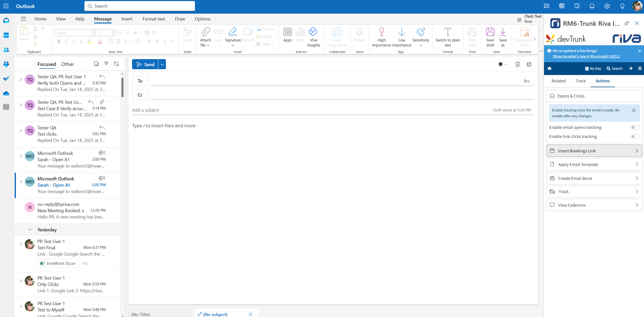
Task: Enable link clicks tracking toggle
Action: (x=635, y=136)
